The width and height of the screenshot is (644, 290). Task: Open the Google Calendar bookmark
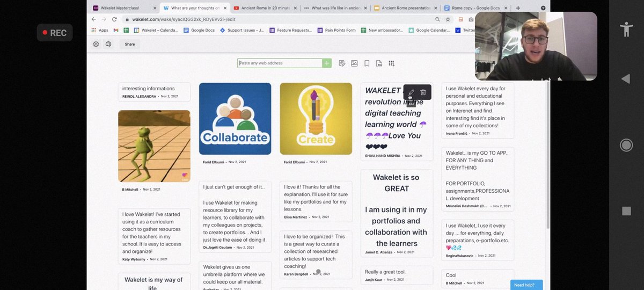tap(429, 30)
